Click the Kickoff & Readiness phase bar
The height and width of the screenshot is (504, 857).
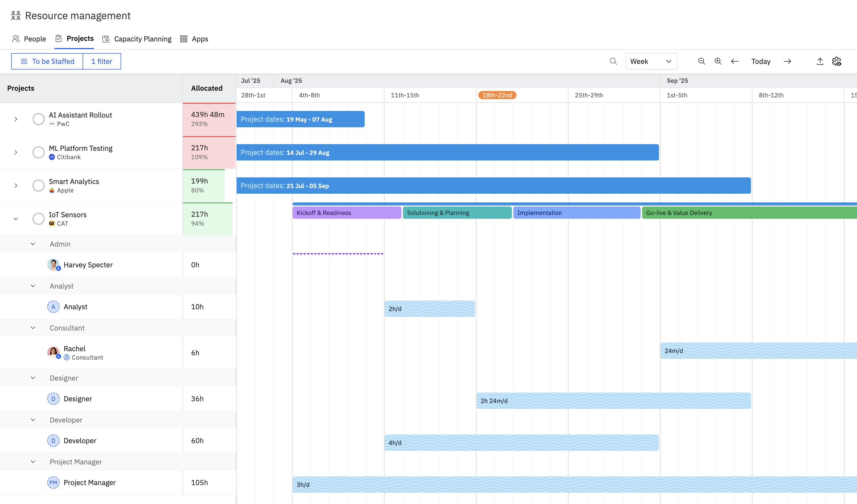(x=346, y=213)
